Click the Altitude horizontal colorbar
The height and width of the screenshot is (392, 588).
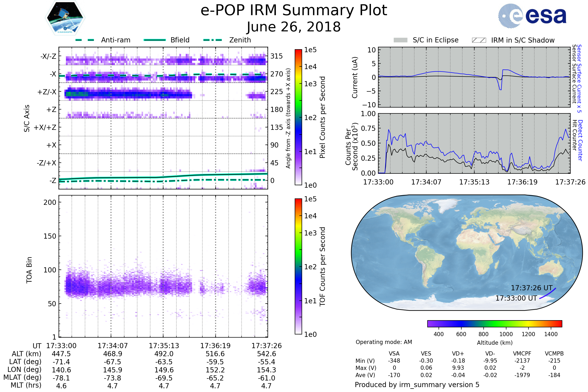494,324
